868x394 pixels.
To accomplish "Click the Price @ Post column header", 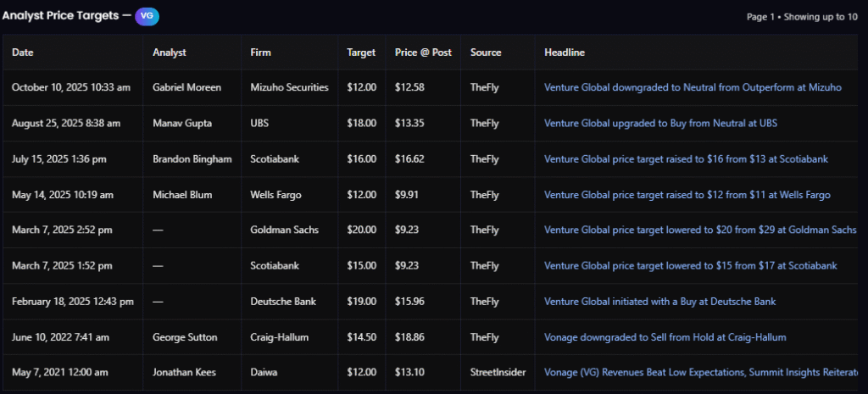I will (x=423, y=53).
